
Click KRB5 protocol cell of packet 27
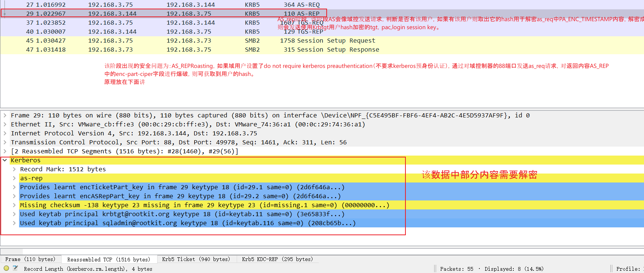(x=252, y=4)
